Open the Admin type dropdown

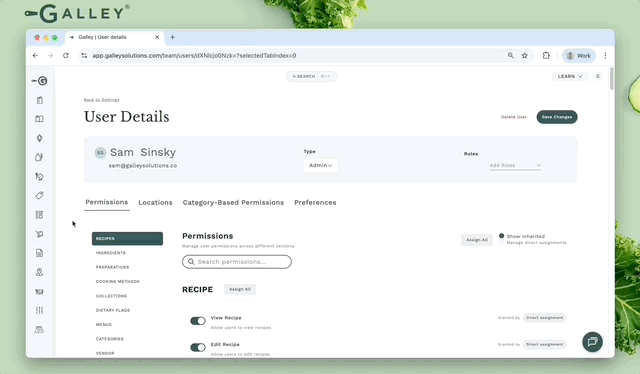click(320, 165)
